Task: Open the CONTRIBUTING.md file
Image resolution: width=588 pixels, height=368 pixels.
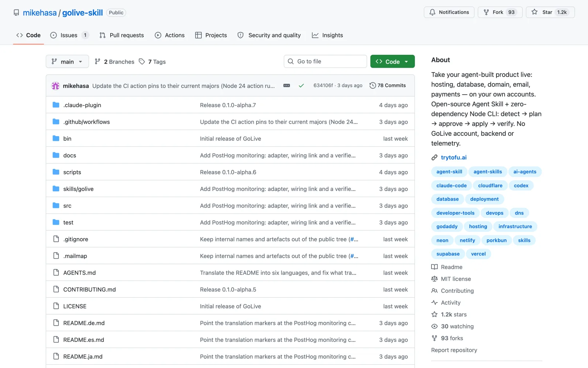Action: point(89,290)
